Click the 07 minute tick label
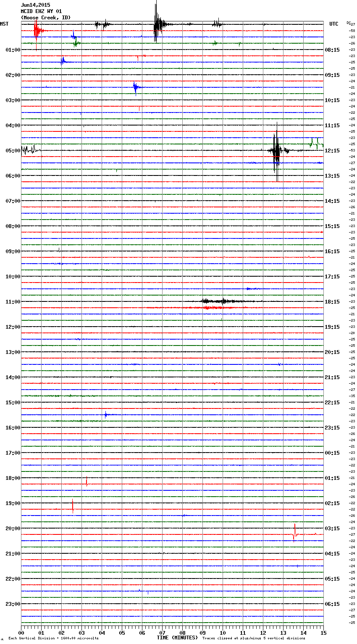This screenshot has width=357, height=644. [162, 633]
